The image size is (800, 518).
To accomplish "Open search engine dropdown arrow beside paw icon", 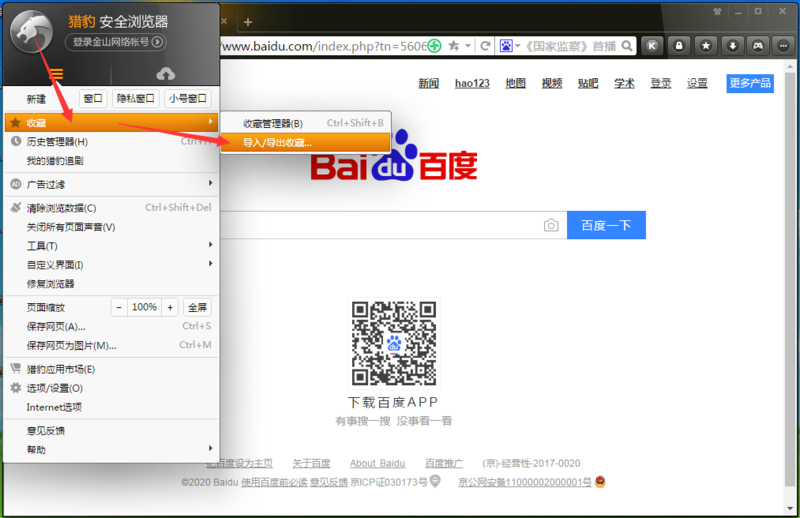I will coord(517,46).
